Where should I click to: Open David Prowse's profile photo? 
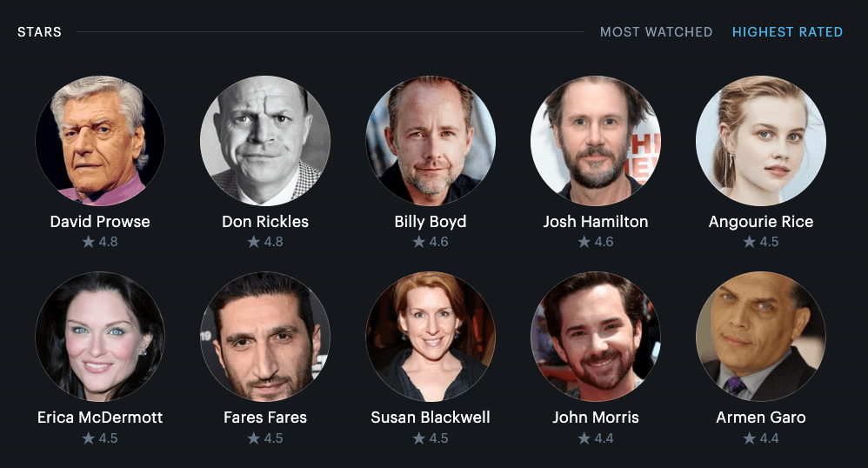click(100, 141)
